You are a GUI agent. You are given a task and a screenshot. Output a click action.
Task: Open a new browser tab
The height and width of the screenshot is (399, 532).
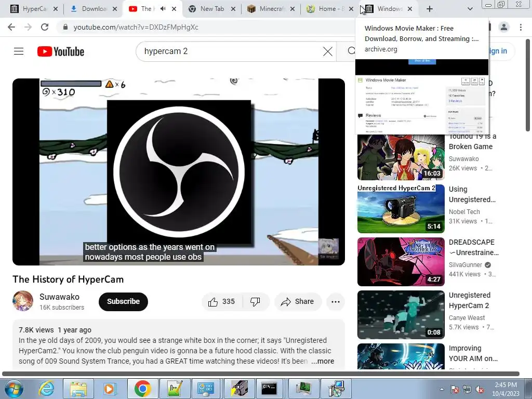click(430, 9)
